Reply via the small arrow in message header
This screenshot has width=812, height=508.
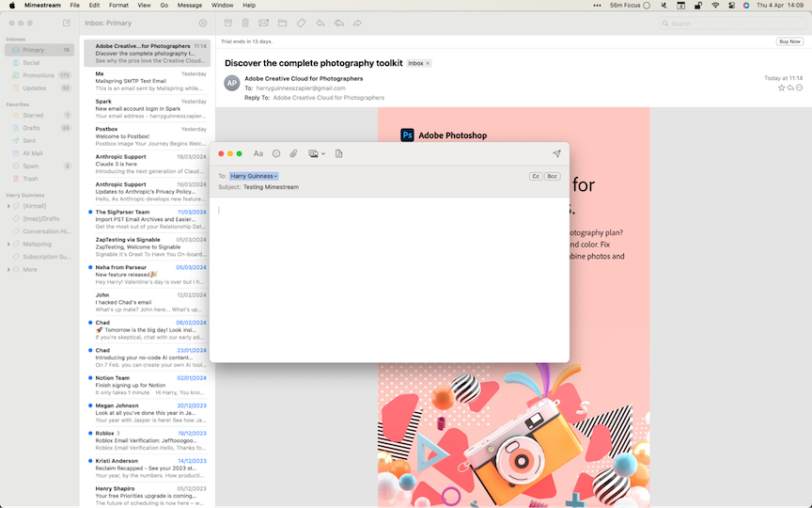tap(790, 87)
